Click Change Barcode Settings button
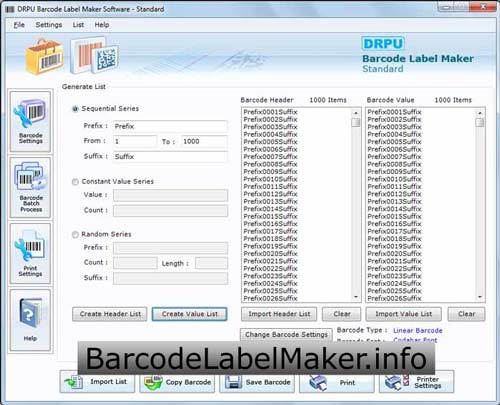This screenshot has width=500, height=405. click(286, 335)
